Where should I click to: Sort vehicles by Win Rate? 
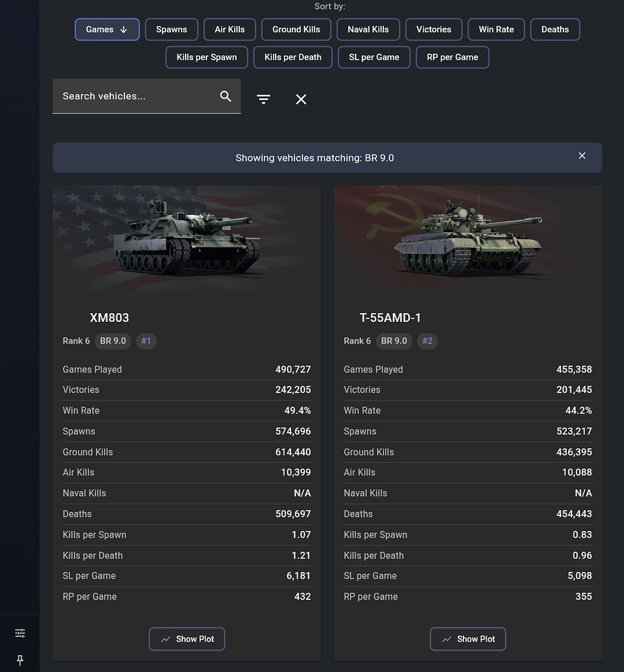(496, 30)
